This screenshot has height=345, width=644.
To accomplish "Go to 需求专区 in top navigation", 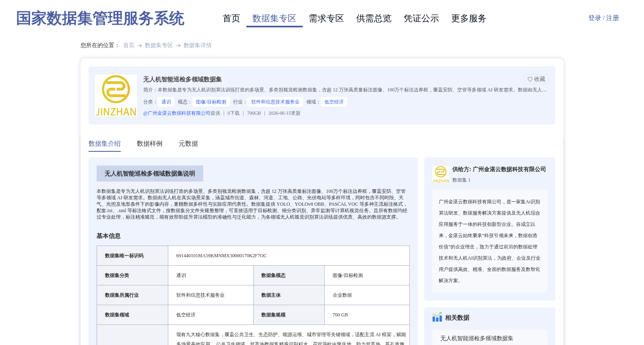I will tap(326, 19).
